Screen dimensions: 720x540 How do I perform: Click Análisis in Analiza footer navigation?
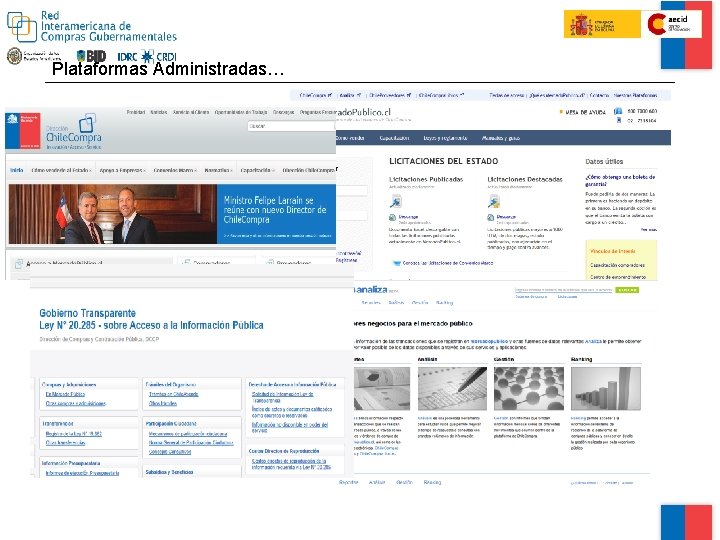click(377, 482)
